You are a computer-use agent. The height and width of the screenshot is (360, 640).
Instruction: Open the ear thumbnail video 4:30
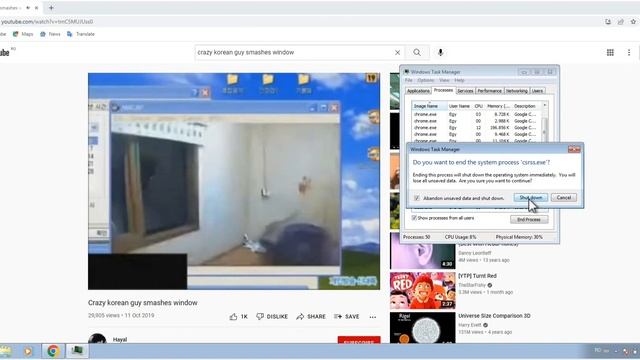click(422, 251)
